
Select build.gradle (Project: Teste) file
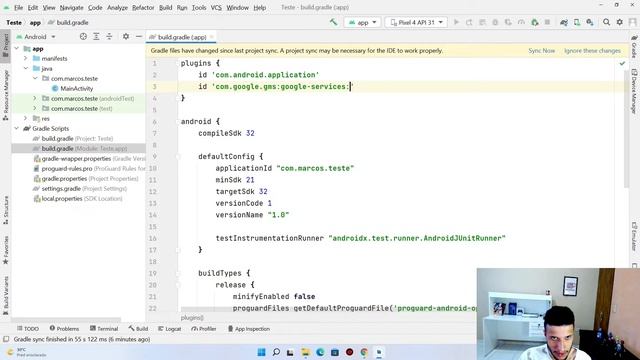(73, 139)
